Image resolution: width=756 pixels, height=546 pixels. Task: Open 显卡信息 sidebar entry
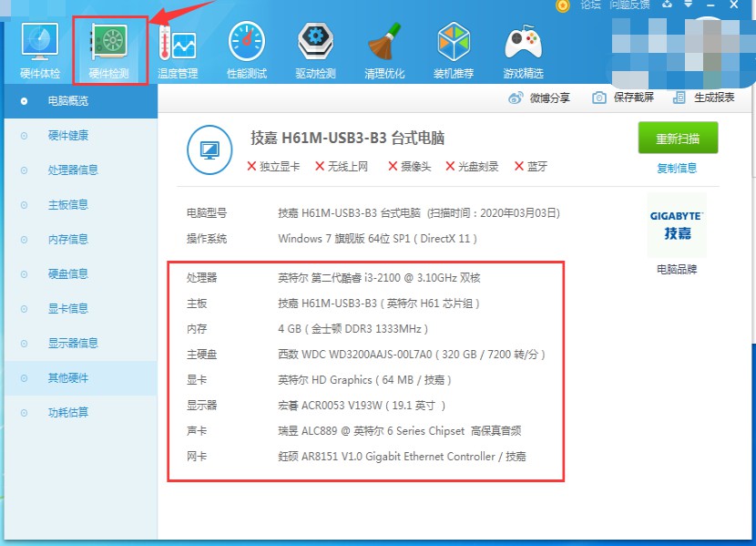pyautogui.click(x=68, y=309)
